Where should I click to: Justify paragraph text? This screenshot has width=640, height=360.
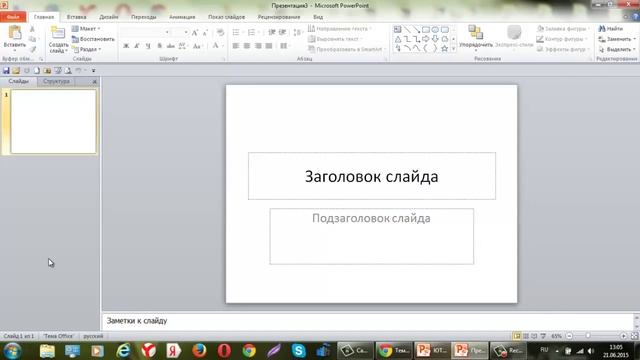click(269, 46)
